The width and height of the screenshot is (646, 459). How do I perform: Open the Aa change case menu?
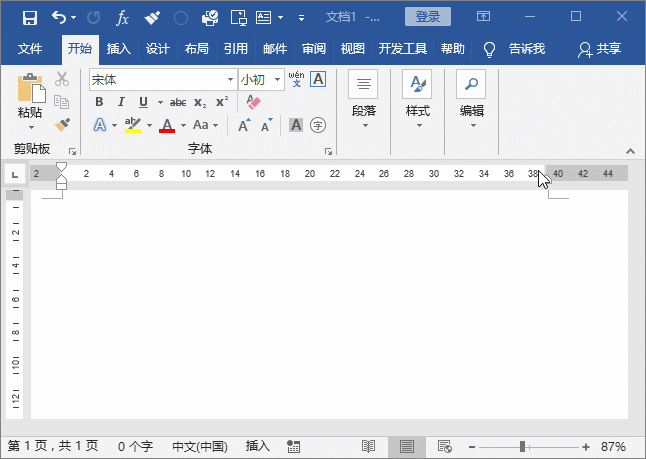[205, 125]
